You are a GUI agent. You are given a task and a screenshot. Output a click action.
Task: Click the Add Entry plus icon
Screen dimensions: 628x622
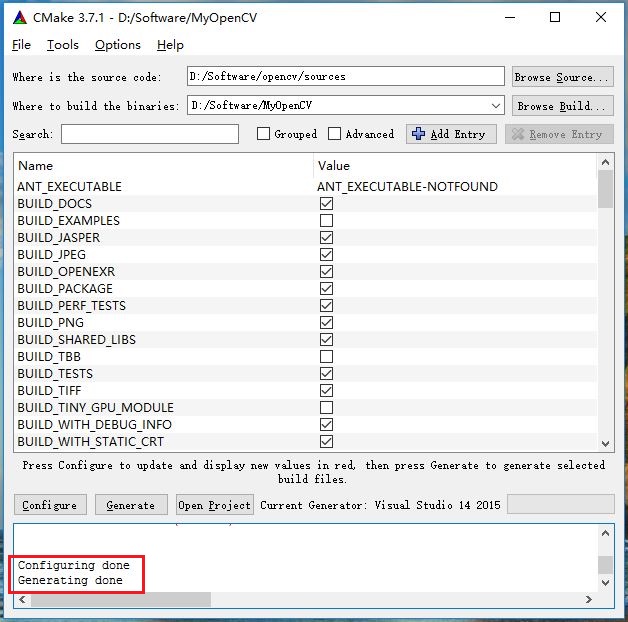click(x=419, y=134)
